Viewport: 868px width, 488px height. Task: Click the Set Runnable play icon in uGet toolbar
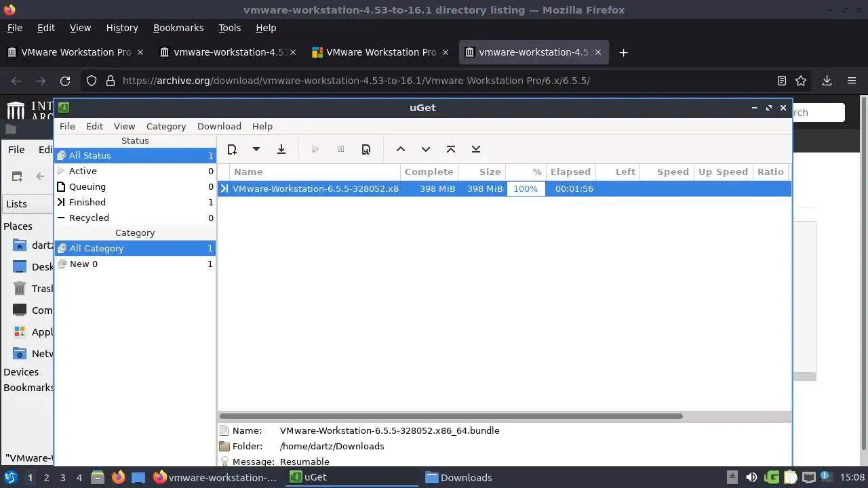click(315, 149)
